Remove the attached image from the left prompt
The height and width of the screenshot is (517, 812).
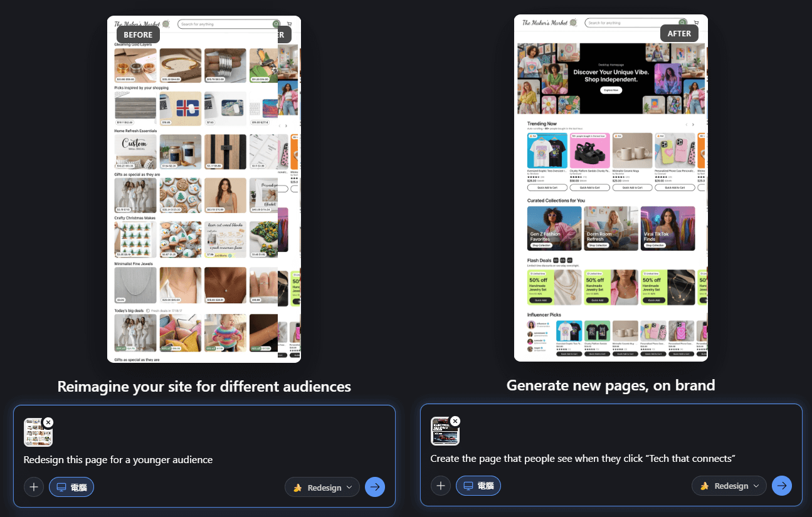click(x=48, y=422)
